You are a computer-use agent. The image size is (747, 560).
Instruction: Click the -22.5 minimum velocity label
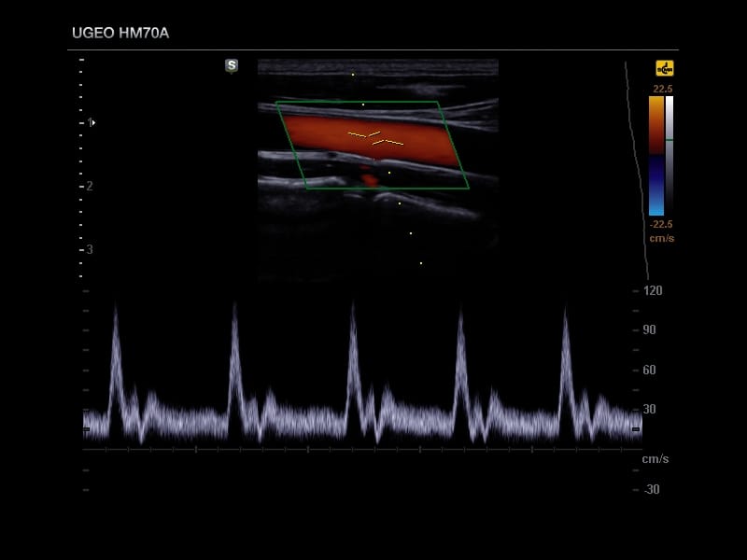[661, 224]
